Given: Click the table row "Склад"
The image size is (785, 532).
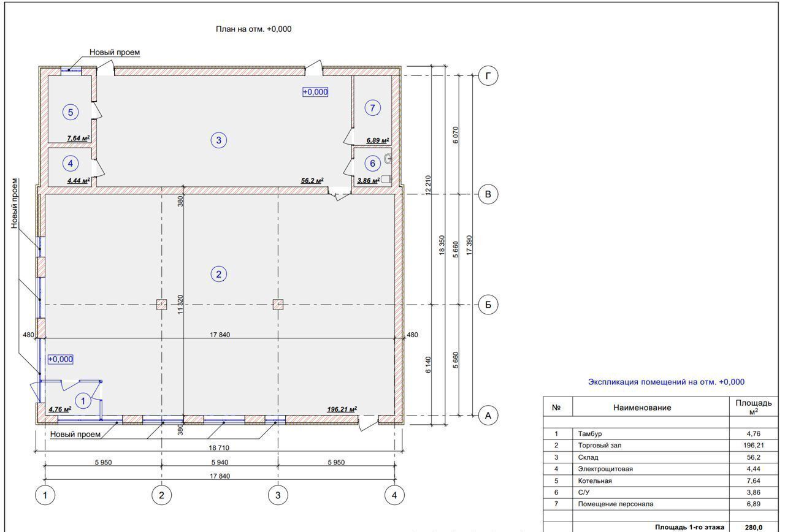Looking at the screenshot, I should [661, 457].
